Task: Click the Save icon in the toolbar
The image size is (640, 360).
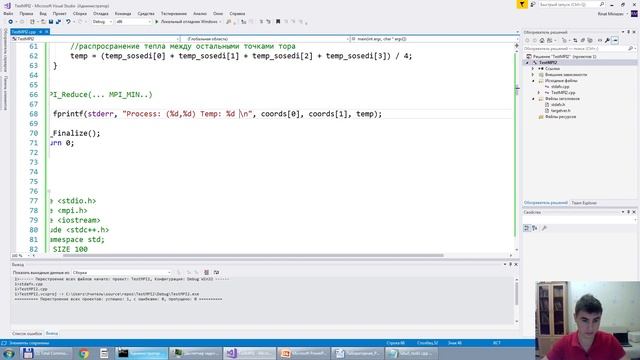Action: click(51, 22)
